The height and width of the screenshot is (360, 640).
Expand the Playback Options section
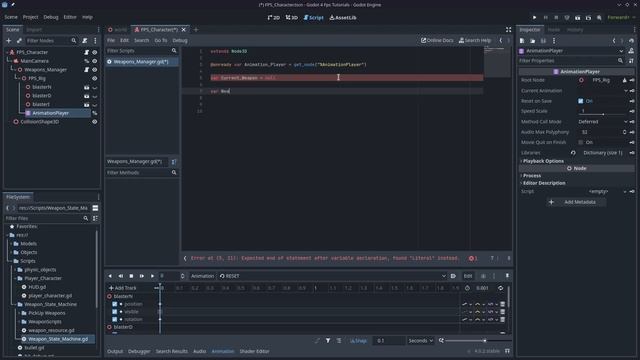coord(543,161)
